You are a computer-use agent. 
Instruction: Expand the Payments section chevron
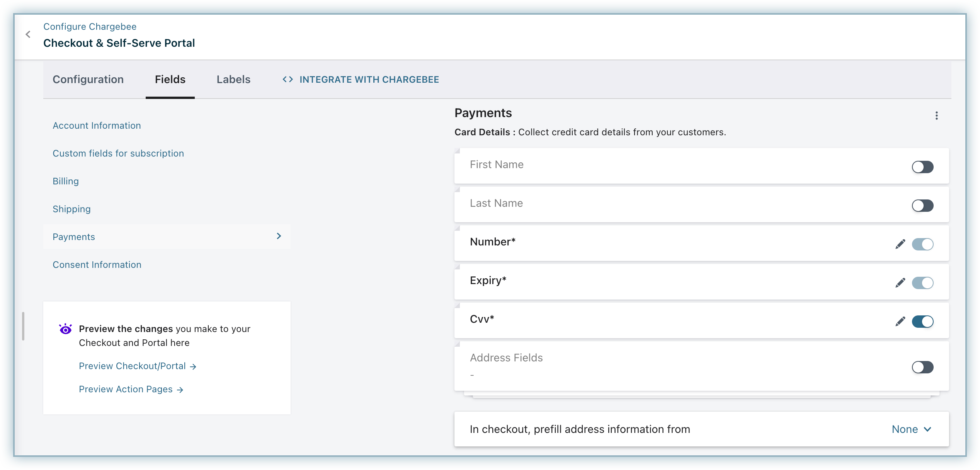pos(279,236)
